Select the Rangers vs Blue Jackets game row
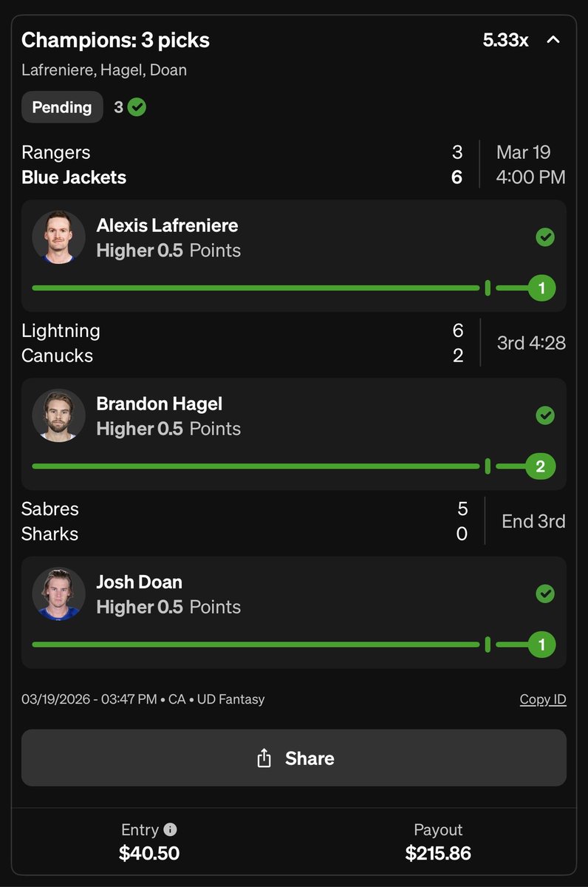This screenshot has height=887, width=588. point(294,165)
